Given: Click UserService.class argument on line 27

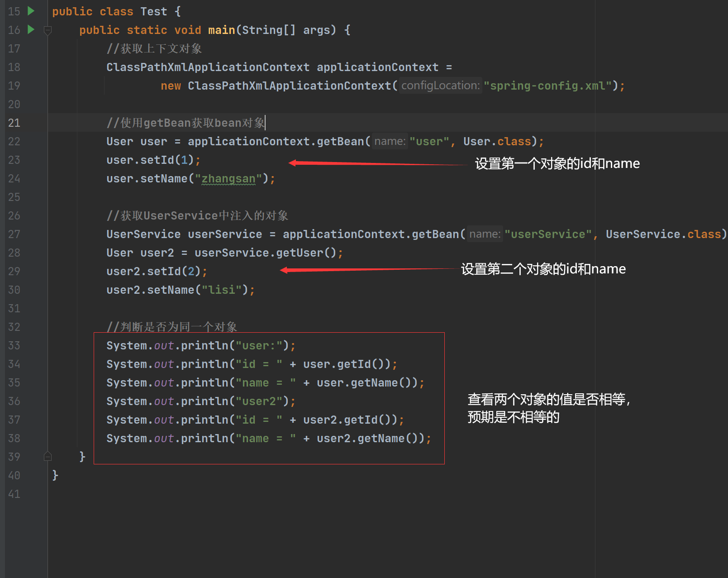Looking at the screenshot, I should [x=663, y=234].
